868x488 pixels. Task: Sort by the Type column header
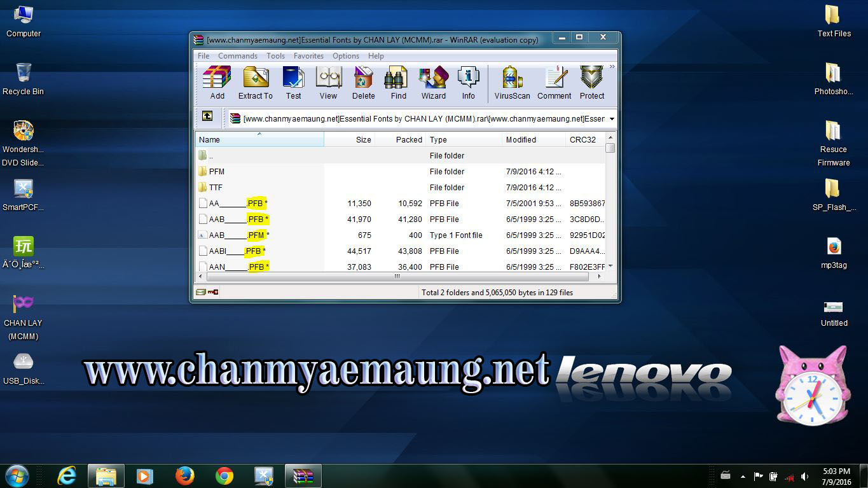click(x=464, y=139)
